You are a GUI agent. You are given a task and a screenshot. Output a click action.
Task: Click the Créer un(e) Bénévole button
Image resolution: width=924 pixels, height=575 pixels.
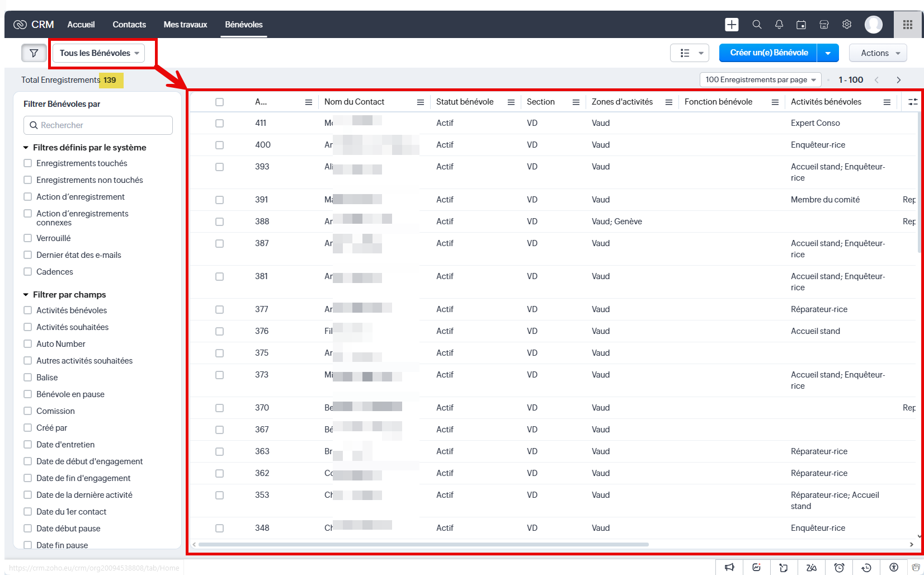coord(769,53)
